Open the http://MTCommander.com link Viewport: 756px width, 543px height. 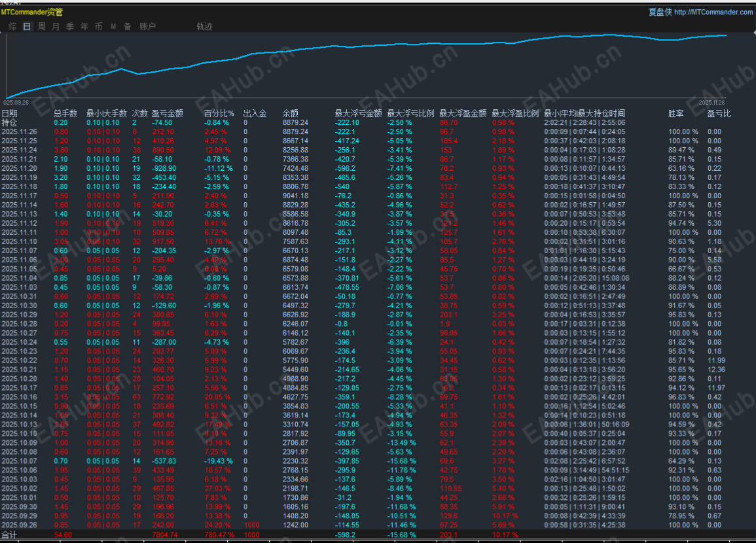click(x=713, y=12)
